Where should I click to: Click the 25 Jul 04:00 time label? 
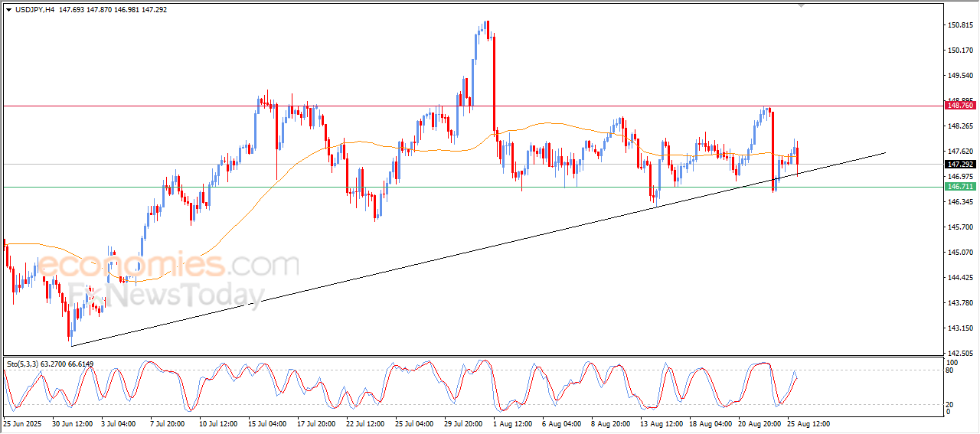click(416, 423)
